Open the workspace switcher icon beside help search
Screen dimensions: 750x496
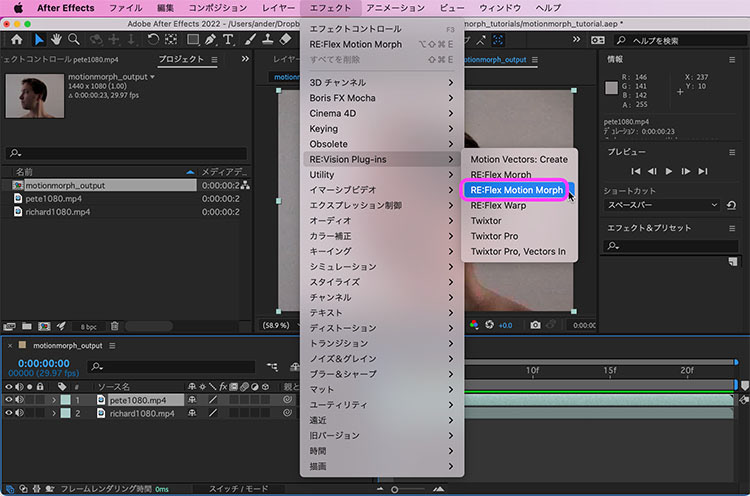597,40
